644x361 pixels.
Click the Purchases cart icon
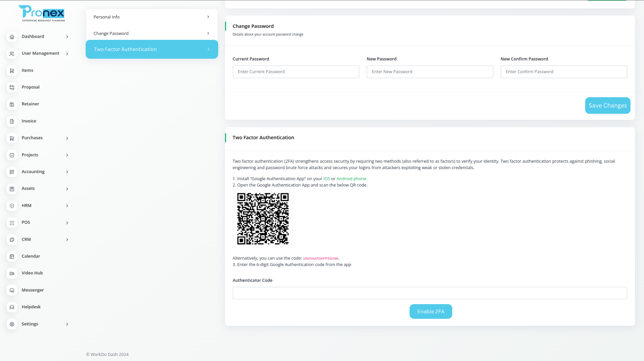pos(12,138)
